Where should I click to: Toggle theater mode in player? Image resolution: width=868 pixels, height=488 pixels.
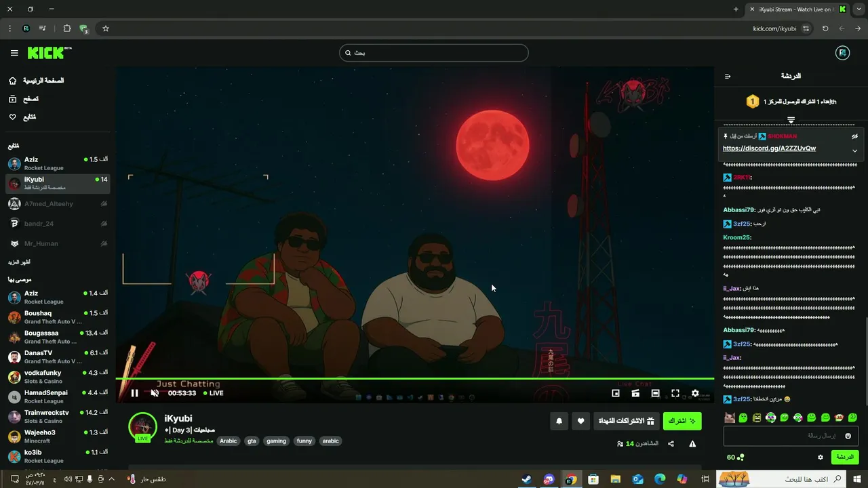click(655, 393)
